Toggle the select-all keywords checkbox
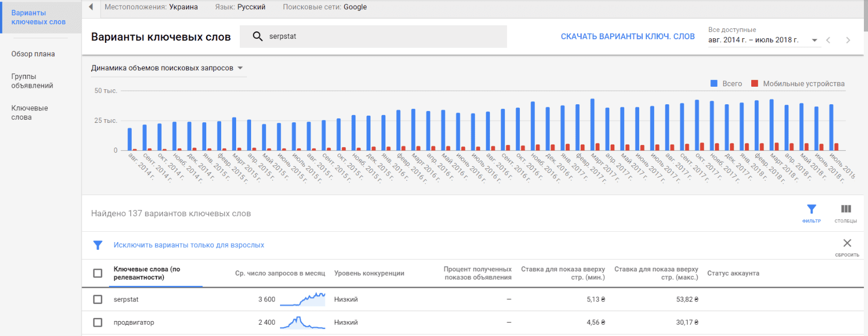This screenshot has height=336, width=868. tap(98, 273)
